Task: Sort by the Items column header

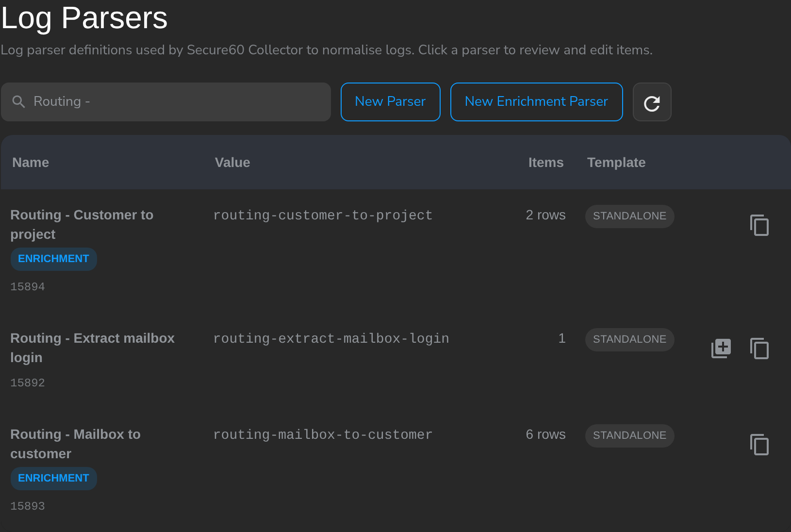Action: (x=546, y=163)
